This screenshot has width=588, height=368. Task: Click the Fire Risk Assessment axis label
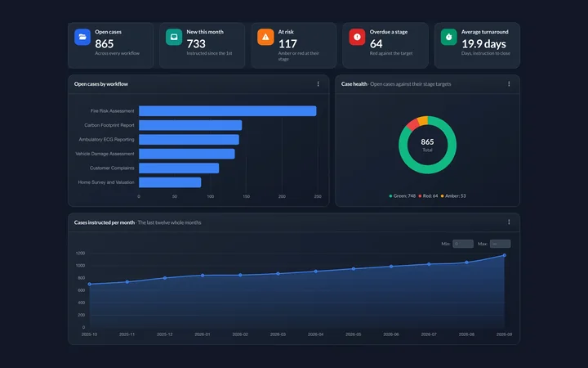(112, 110)
